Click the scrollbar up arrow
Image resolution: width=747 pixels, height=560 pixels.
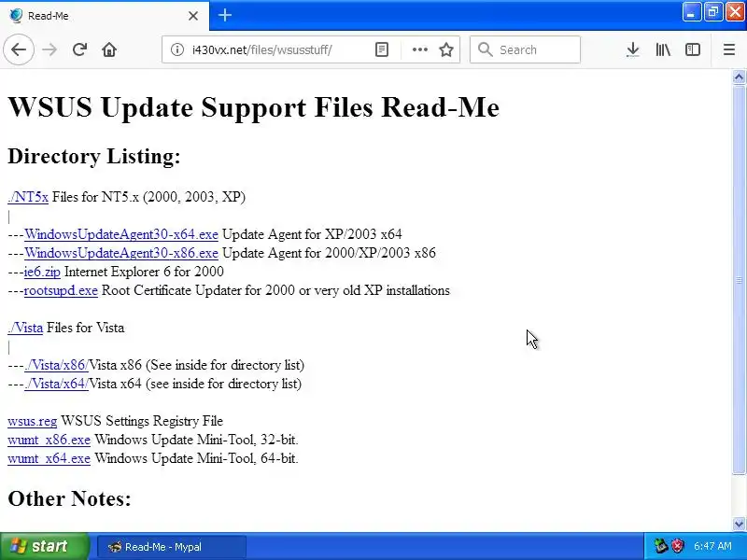tap(739, 77)
